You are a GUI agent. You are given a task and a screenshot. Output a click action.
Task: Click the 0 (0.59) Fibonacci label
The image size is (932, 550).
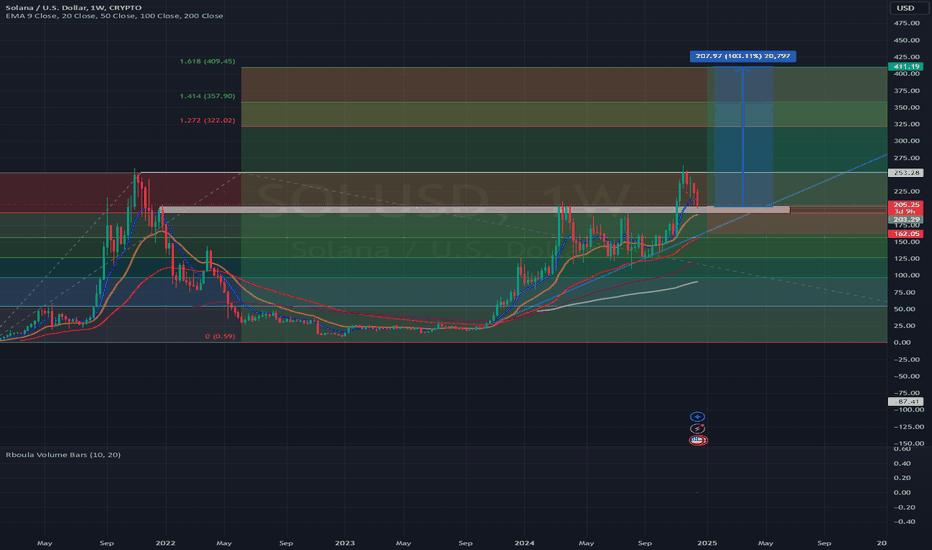[x=220, y=336]
